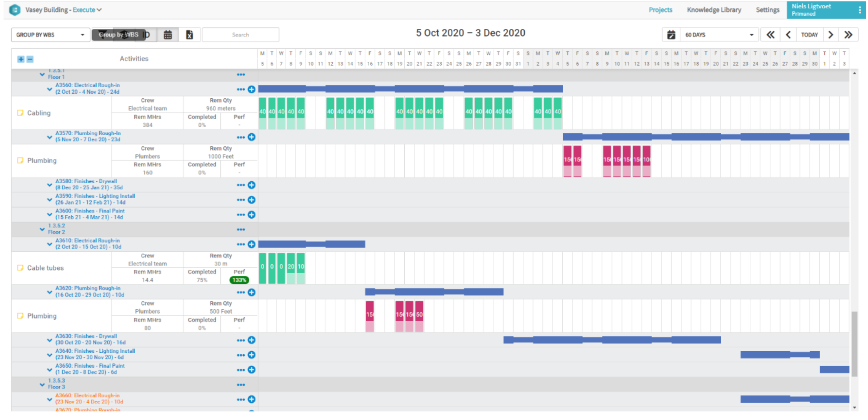
Task: Click the Search input field
Action: [x=240, y=35]
